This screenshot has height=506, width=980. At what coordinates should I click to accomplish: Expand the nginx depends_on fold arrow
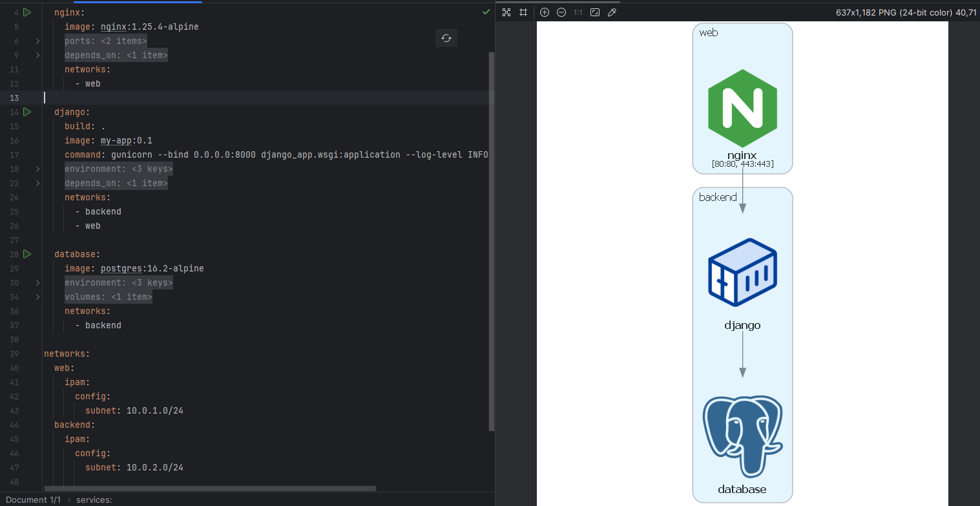coord(38,55)
